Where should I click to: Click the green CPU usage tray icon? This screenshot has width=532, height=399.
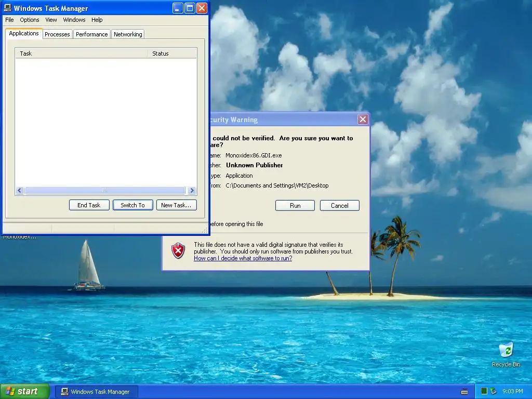[484, 391]
